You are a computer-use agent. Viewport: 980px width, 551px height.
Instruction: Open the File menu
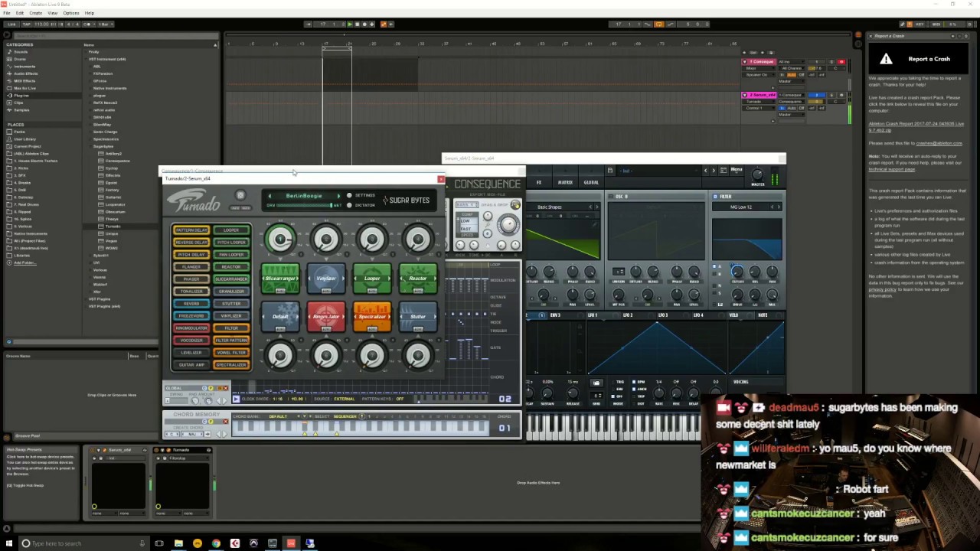7,13
